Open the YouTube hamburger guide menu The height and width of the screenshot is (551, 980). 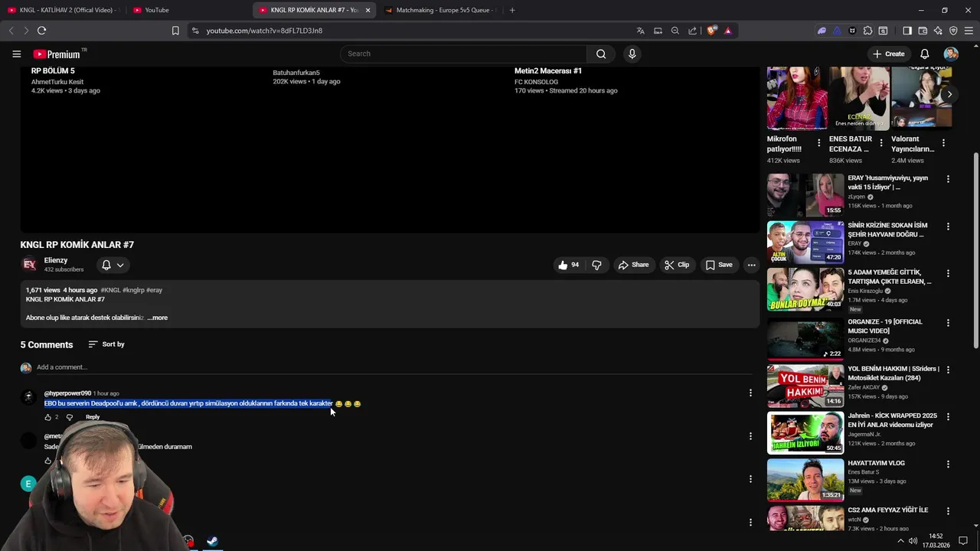click(x=16, y=54)
